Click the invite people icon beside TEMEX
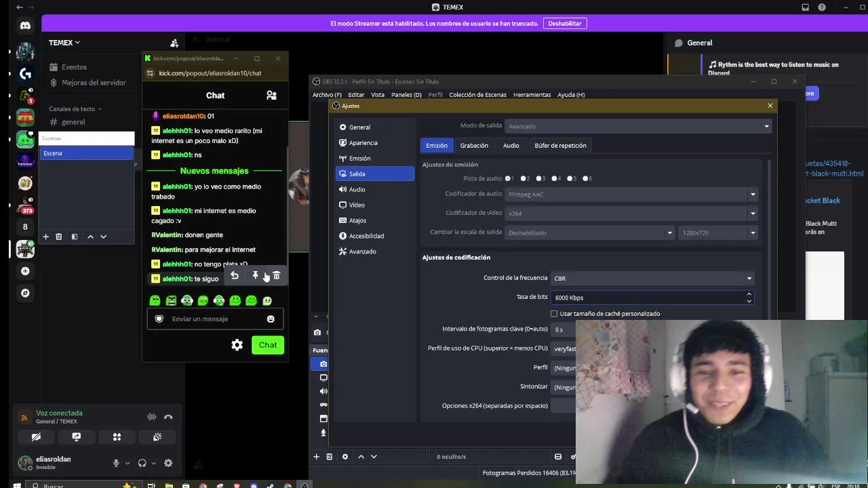This screenshot has height=488, width=868. click(174, 43)
